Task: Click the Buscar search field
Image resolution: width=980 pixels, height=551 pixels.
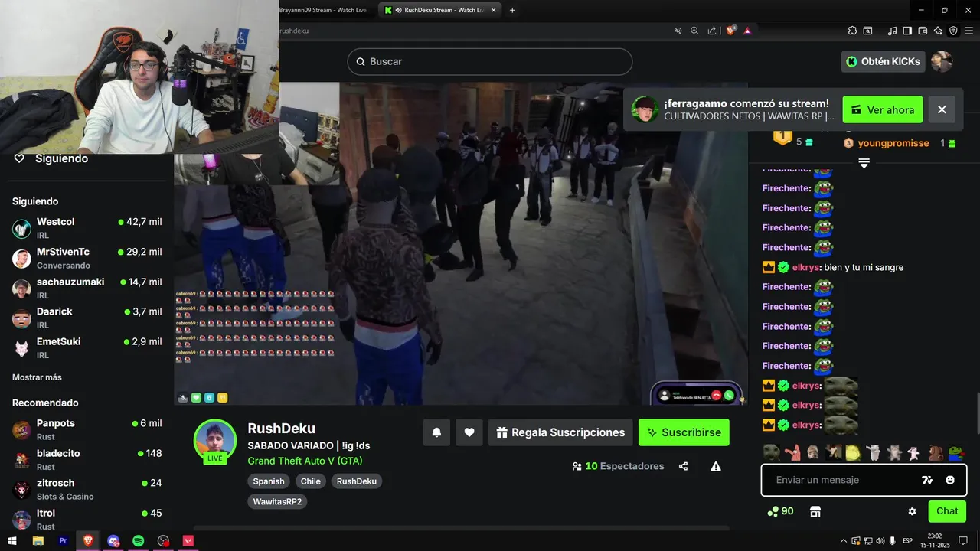Action: click(490, 61)
